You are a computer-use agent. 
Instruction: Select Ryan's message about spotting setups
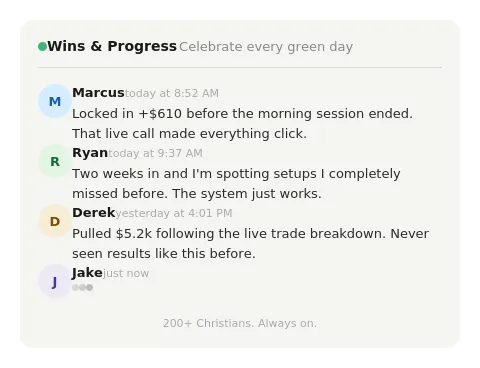click(236, 184)
